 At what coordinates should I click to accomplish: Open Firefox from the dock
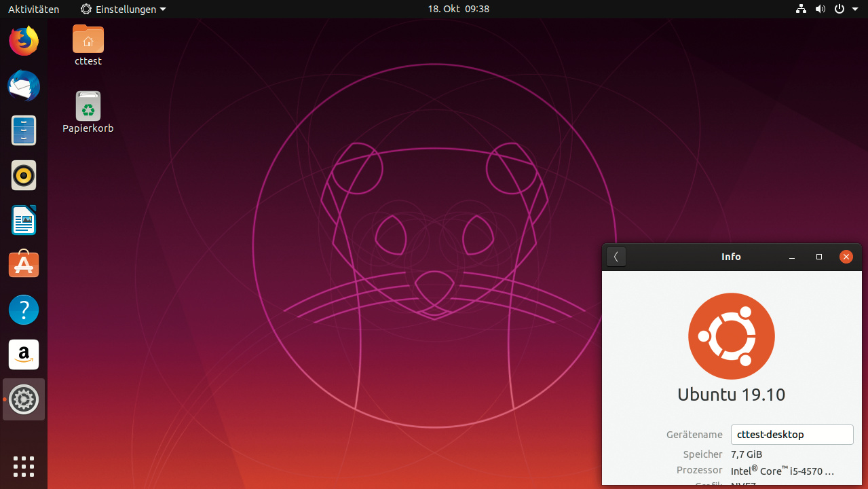(24, 41)
